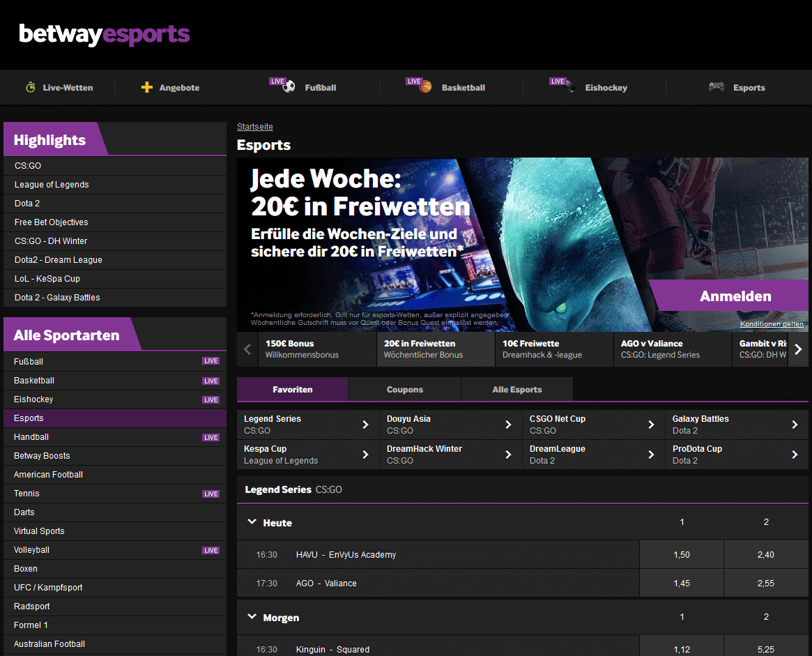This screenshot has height=656, width=812.
Task: Open Eishockey in top navigation
Action: coord(606,88)
